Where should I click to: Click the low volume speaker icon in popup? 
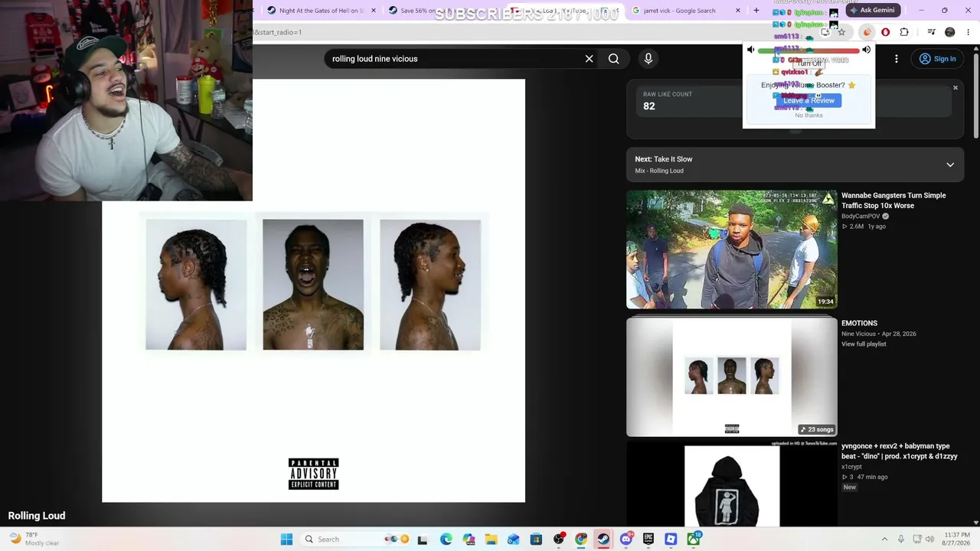[751, 50]
